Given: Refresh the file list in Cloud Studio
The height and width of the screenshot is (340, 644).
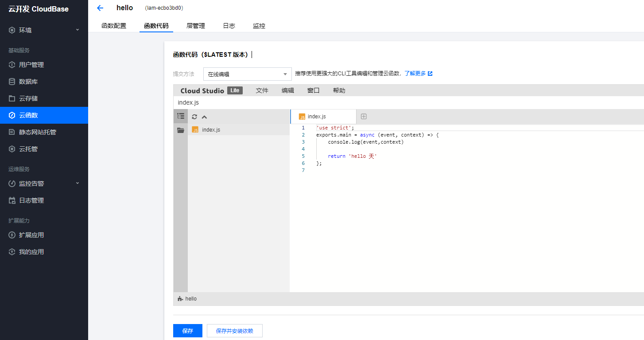Looking at the screenshot, I should click(194, 116).
